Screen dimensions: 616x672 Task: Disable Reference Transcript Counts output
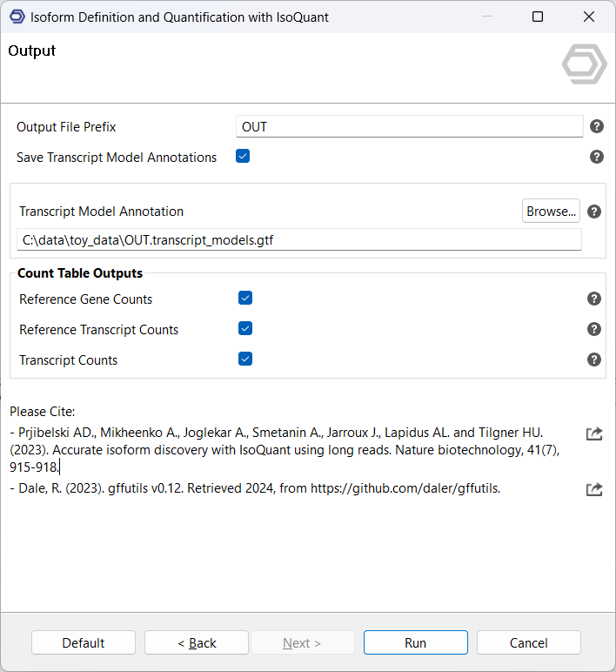pyautogui.click(x=245, y=329)
